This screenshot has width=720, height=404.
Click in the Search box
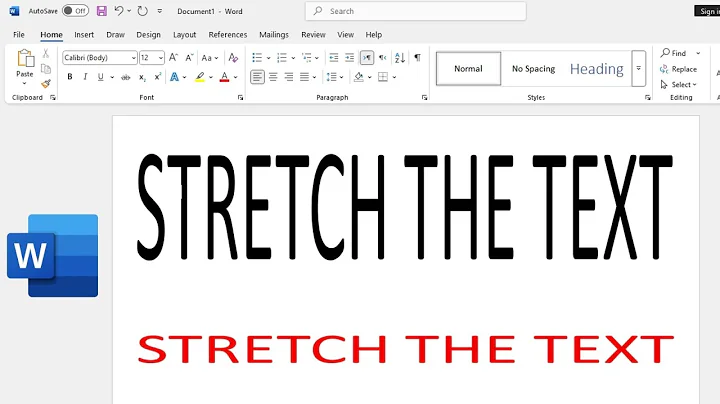416,11
